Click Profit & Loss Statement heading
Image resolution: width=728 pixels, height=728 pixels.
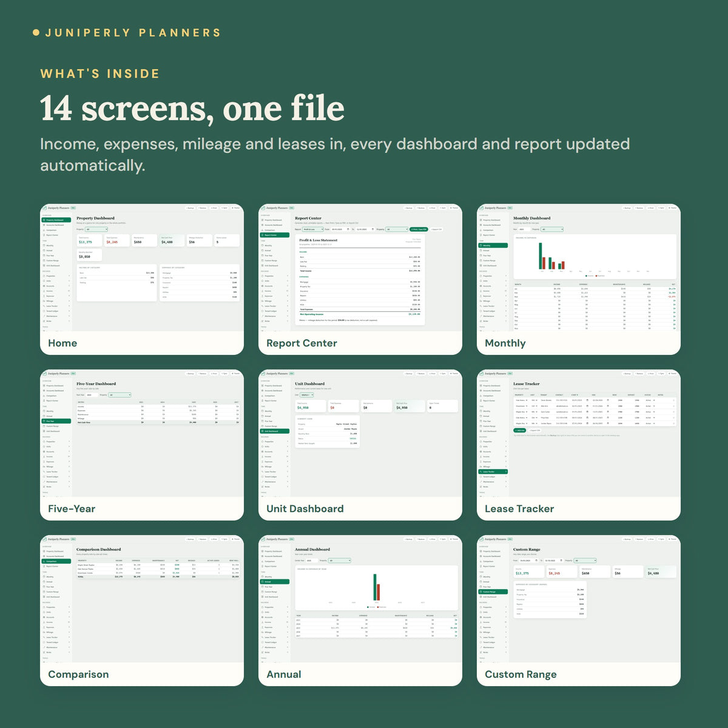pyautogui.click(x=318, y=240)
